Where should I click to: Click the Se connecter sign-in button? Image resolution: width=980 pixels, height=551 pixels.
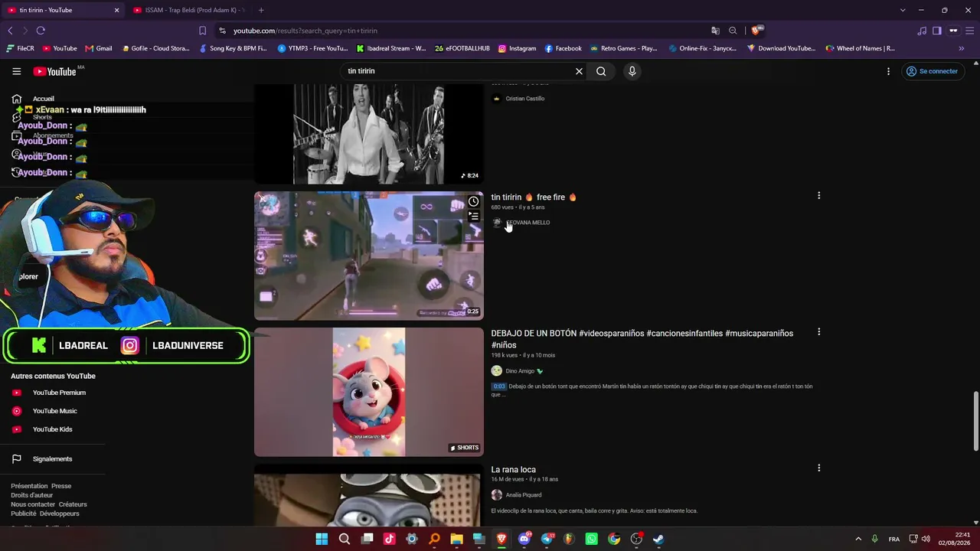pos(932,71)
